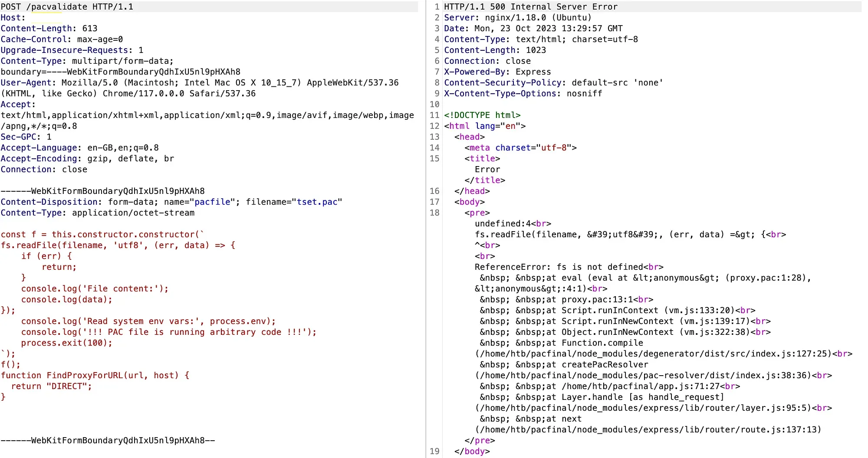
Task: Click line number 11 in the response pane
Action: 434,115
